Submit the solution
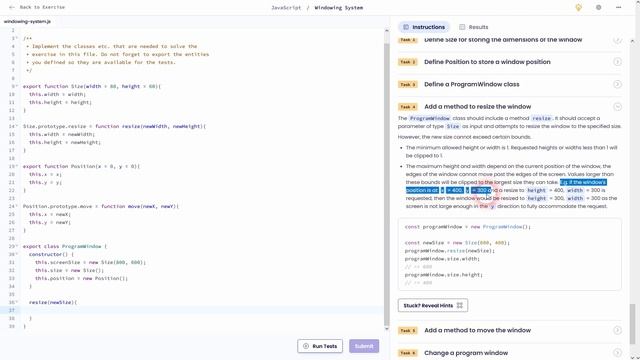640x360 pixels. [x=364, y=346]
